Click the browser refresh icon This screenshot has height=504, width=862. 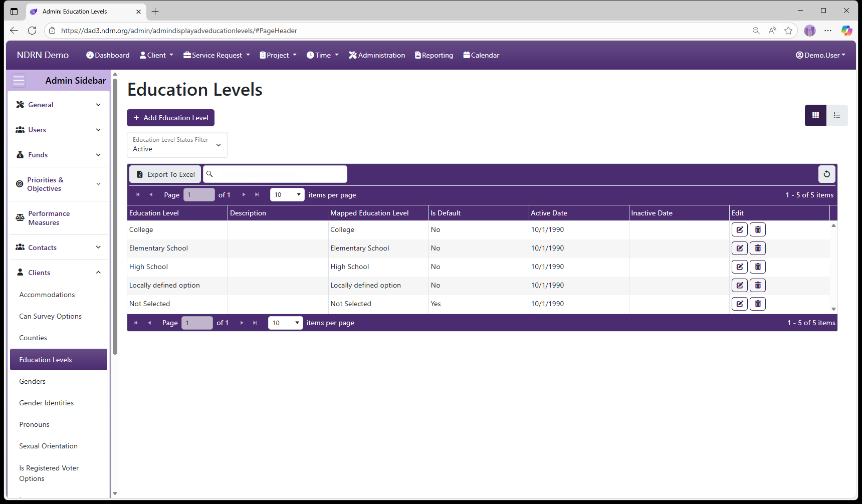tap(32, 31)
